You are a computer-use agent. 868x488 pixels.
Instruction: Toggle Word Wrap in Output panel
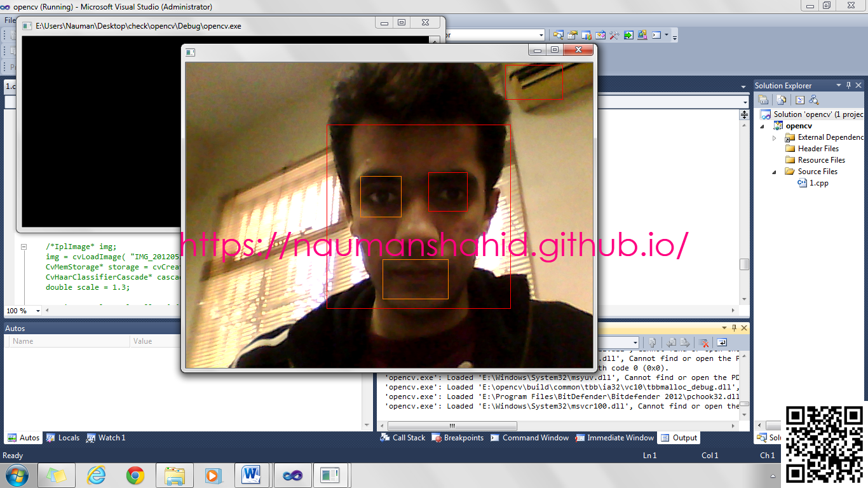[x=722, y=342]
